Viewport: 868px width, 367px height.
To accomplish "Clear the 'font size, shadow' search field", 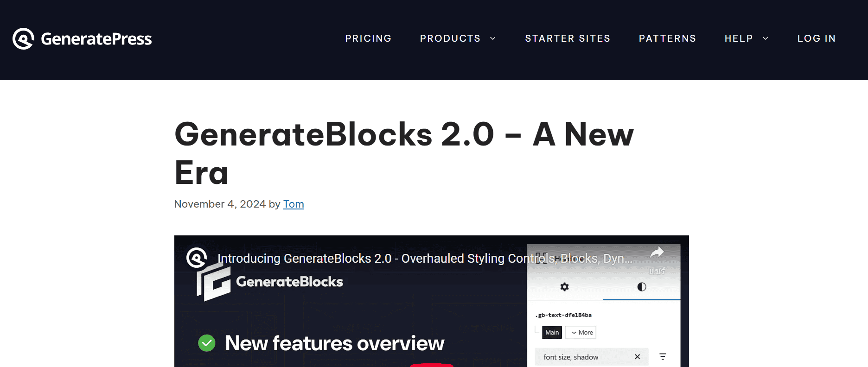I will click(637, 356).
